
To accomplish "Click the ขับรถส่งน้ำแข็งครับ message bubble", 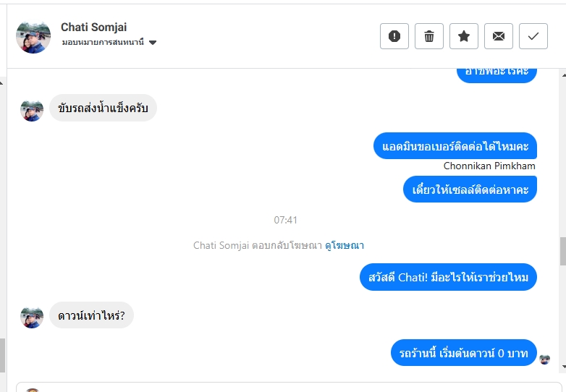I will click(x=103, y=108).
